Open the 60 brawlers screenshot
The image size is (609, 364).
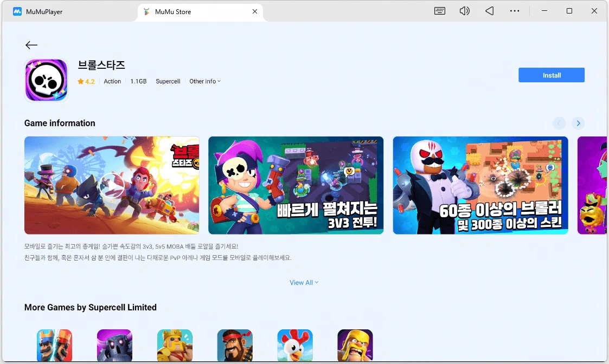click(x=480, y=185)
